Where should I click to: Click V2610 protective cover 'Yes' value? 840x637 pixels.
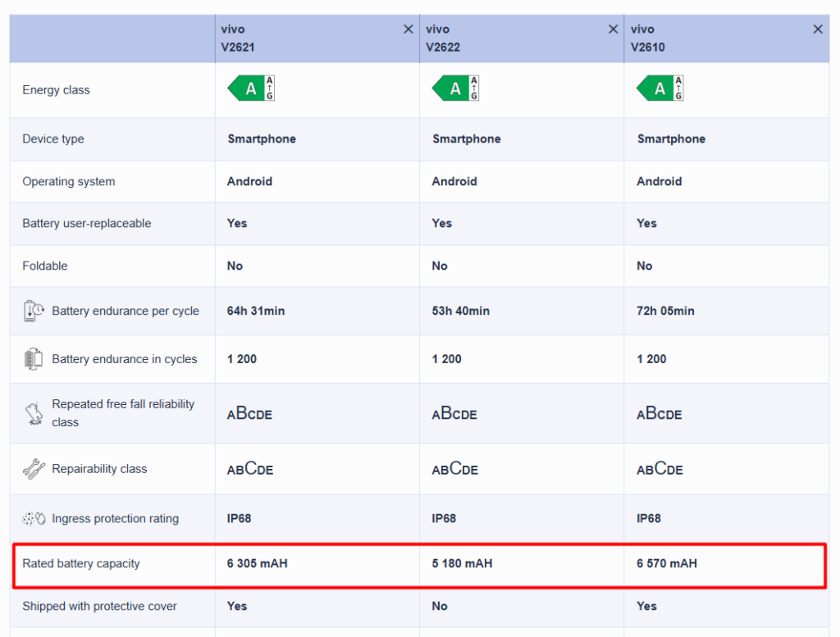pyautogui.click(x=646, y=606)
